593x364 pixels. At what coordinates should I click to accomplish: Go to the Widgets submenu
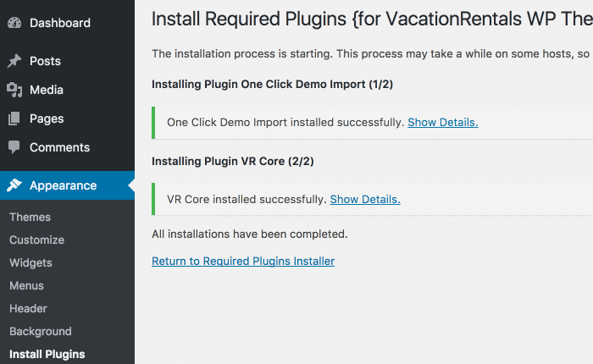[x=30, y=262]
